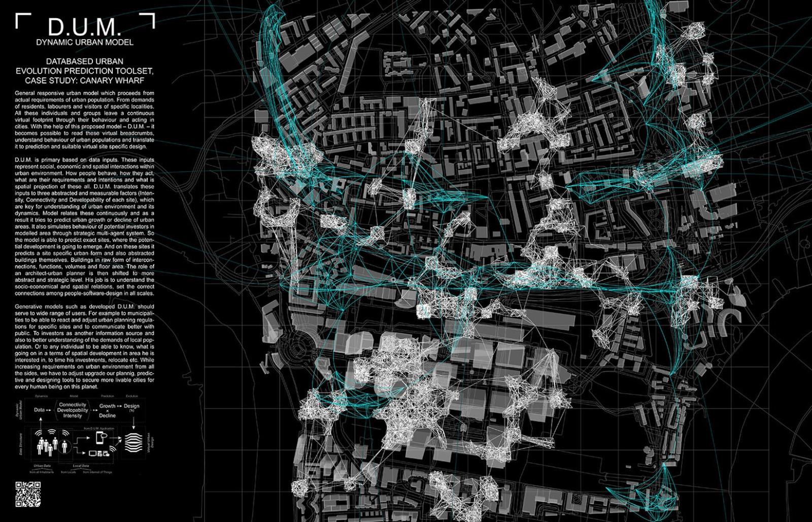Click the 'Intensity' text in the diagram
The image size is (812, 522).
pos(73,416)
